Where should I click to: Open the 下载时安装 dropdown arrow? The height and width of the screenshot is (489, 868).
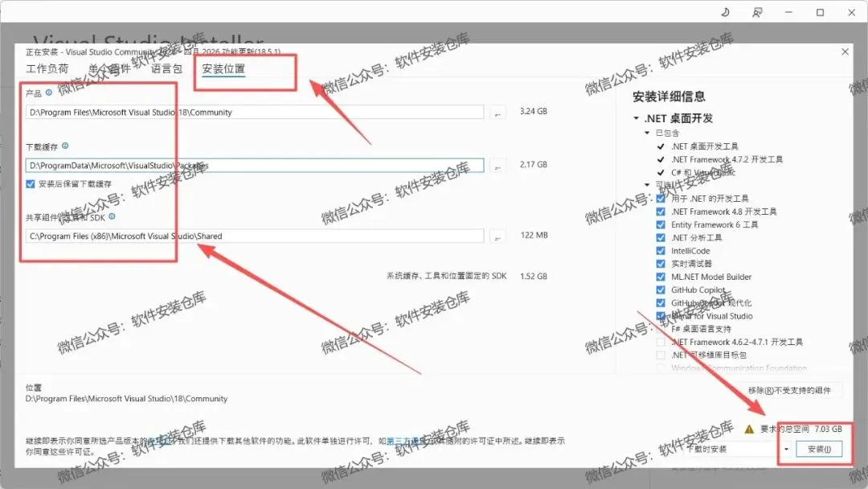pos(786,449)
